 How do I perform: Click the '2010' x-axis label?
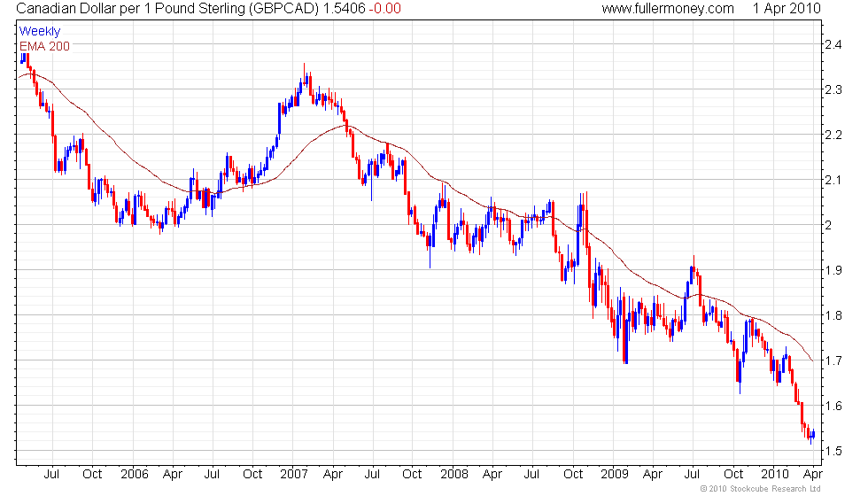[x=774, y=475]
